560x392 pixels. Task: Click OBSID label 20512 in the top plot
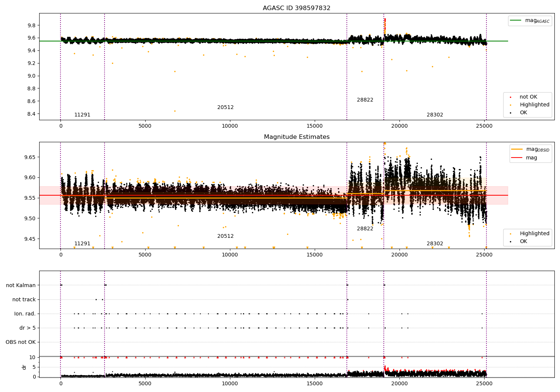(x=225, y=108)
